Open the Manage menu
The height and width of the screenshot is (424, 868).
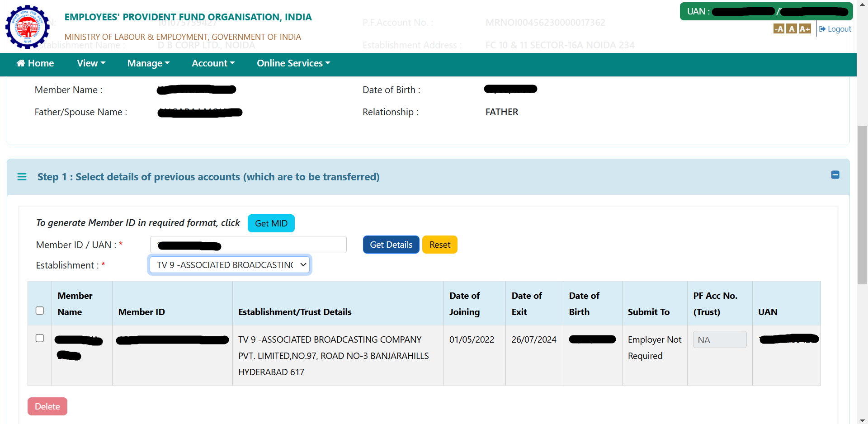coord(148,63)
